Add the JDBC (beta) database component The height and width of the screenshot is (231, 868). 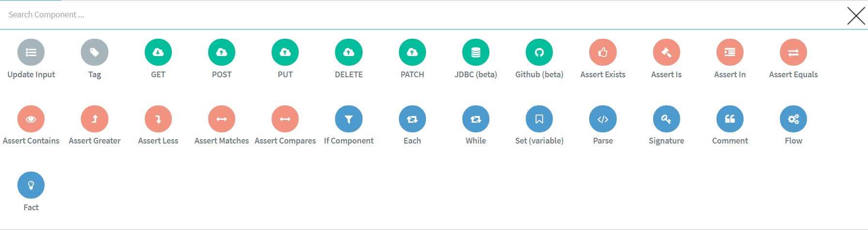coord(476,52)
